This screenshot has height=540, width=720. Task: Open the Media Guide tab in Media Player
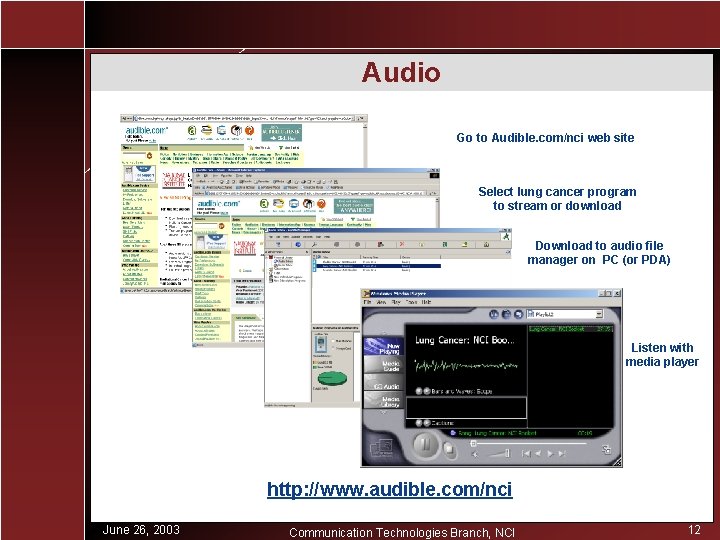pyautogui.click(x=384, y=366)
